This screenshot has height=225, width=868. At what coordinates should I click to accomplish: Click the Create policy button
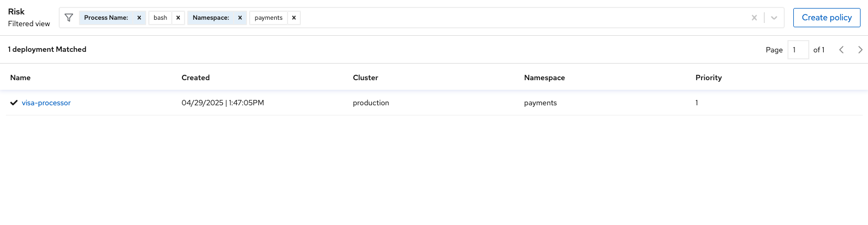(826, 18)
